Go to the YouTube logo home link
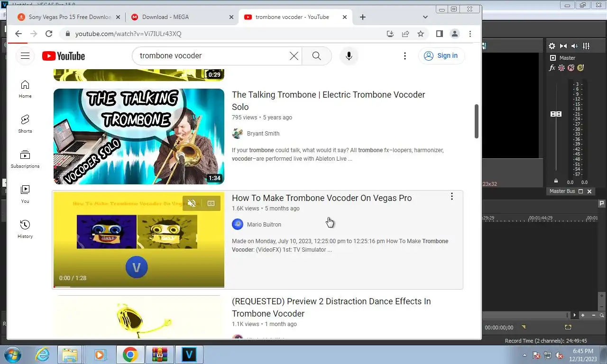This screenshot has width=607, height=364. [x=64, y=56]
